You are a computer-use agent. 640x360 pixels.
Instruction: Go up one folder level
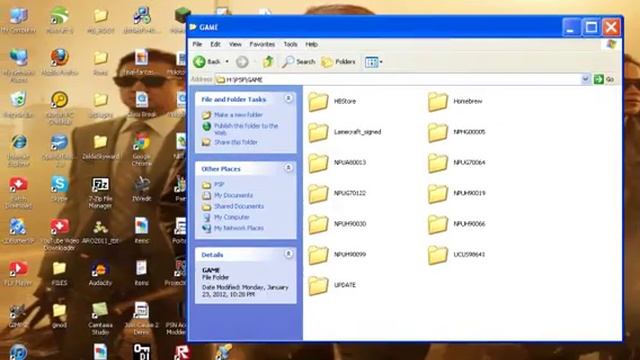click(268, 62)
